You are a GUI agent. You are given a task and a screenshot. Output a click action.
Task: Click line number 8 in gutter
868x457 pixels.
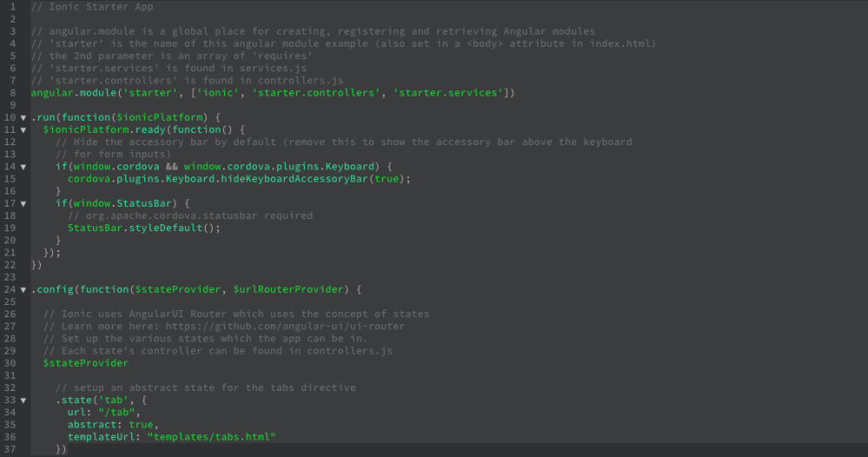pos(12,92)
